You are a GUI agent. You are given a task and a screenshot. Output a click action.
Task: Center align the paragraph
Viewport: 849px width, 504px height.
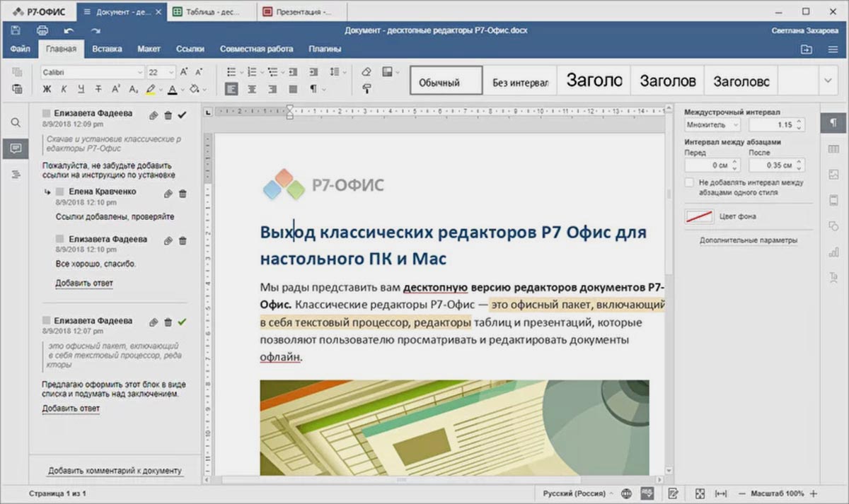(x=251, y=89)
